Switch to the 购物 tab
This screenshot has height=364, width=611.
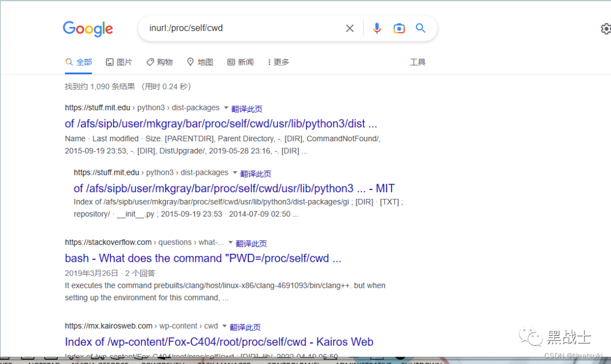click(160, 62)
